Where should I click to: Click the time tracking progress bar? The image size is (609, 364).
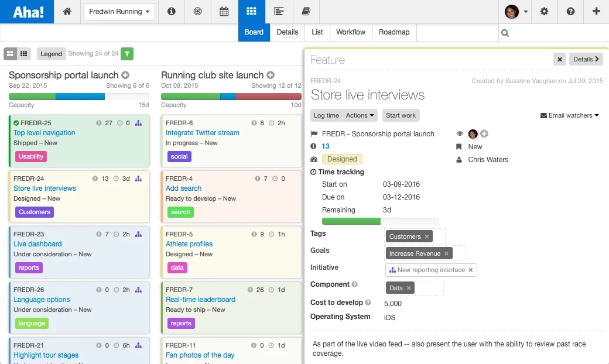[x=380, y=221]
